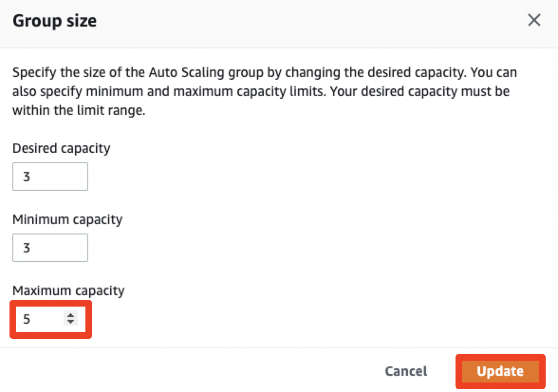This screenshot has height=392, width=558.
Task: Click the empty footer area left of Cancel
Action: pyautogui.click(x=190, y=370)
